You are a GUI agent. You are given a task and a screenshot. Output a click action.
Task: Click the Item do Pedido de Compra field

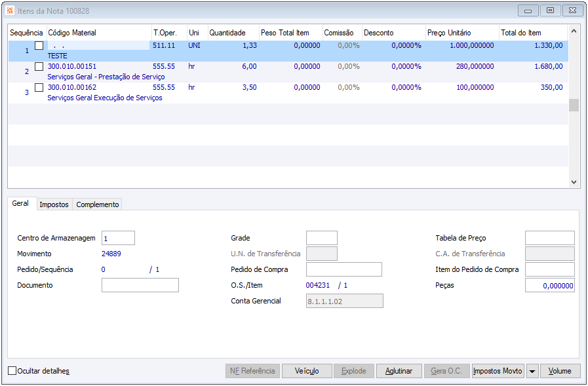[550, 269]
